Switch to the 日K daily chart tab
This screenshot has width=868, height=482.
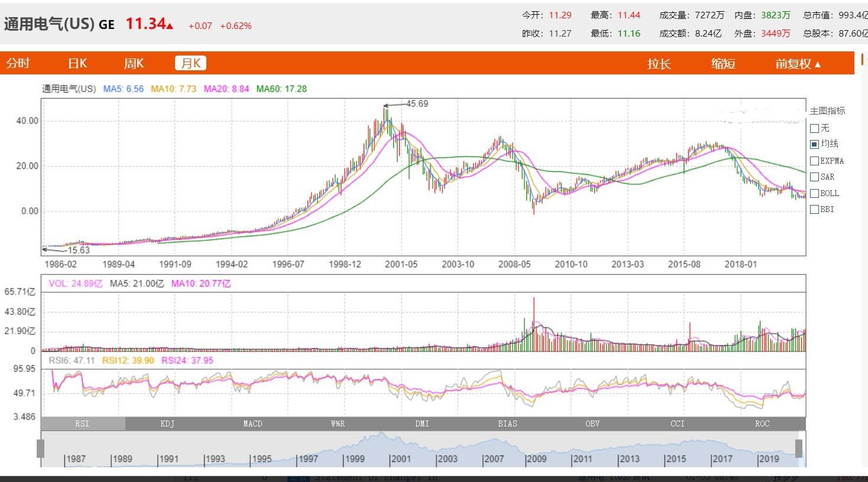[77, 63]
